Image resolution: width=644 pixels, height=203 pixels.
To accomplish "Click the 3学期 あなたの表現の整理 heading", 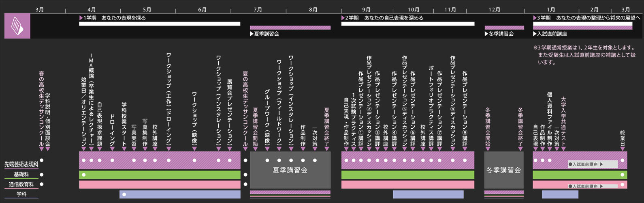I will 586,18.
